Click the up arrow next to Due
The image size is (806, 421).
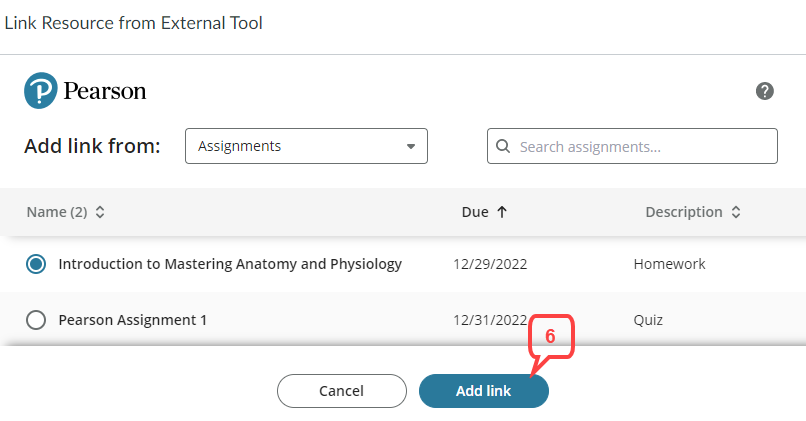click(x=502, y=212)
